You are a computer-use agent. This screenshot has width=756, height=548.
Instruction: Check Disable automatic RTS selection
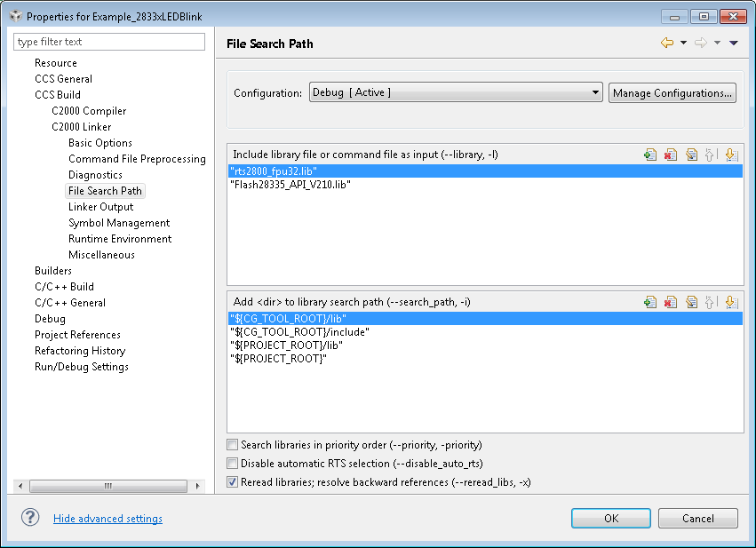pos(233,464)
